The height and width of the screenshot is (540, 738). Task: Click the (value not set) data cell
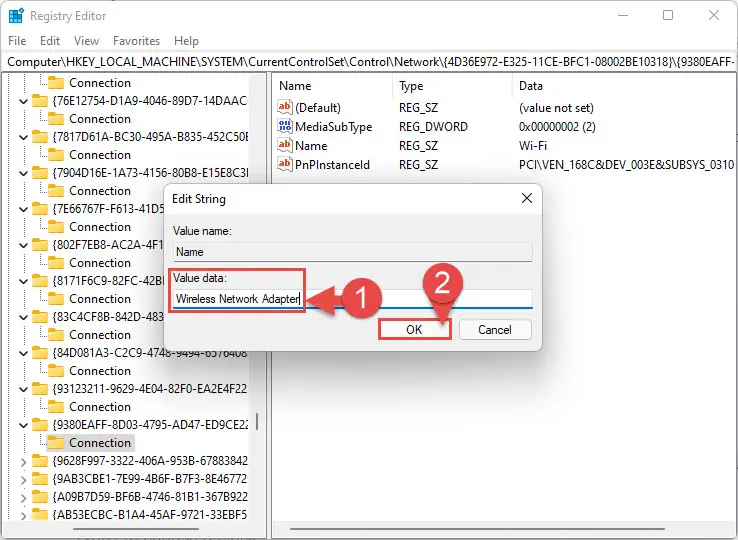tap(556, 108)
